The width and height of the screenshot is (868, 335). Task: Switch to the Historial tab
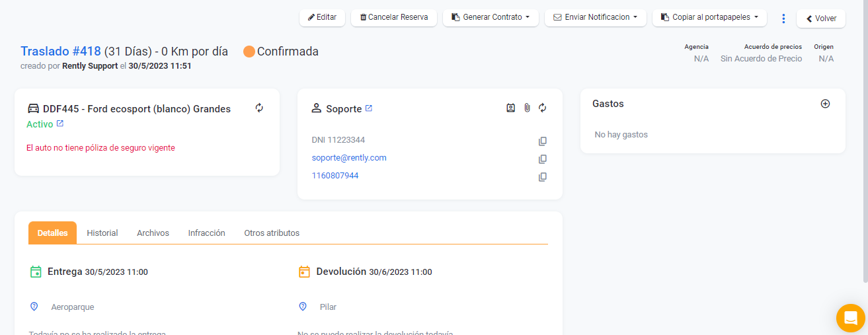point(102,233)
